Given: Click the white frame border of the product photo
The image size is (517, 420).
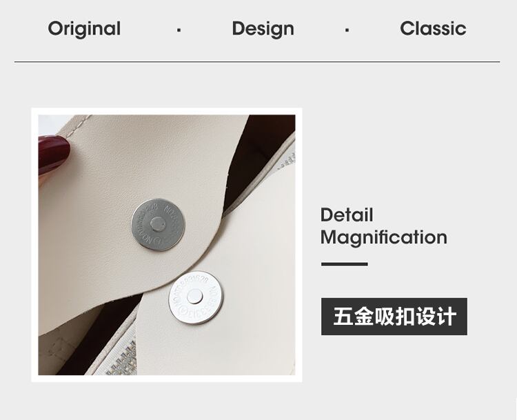Looking at the screenshot, I should [x=167, y=111].
